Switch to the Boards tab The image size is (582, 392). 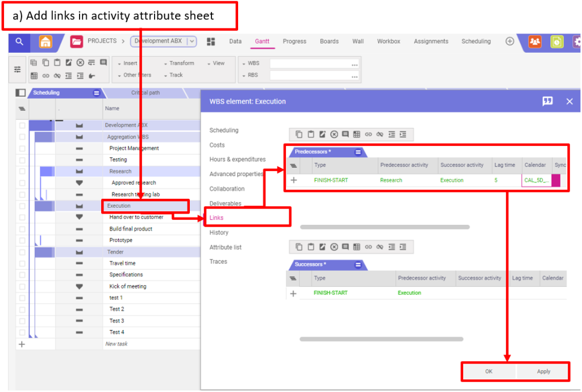(x=329, y=41)
